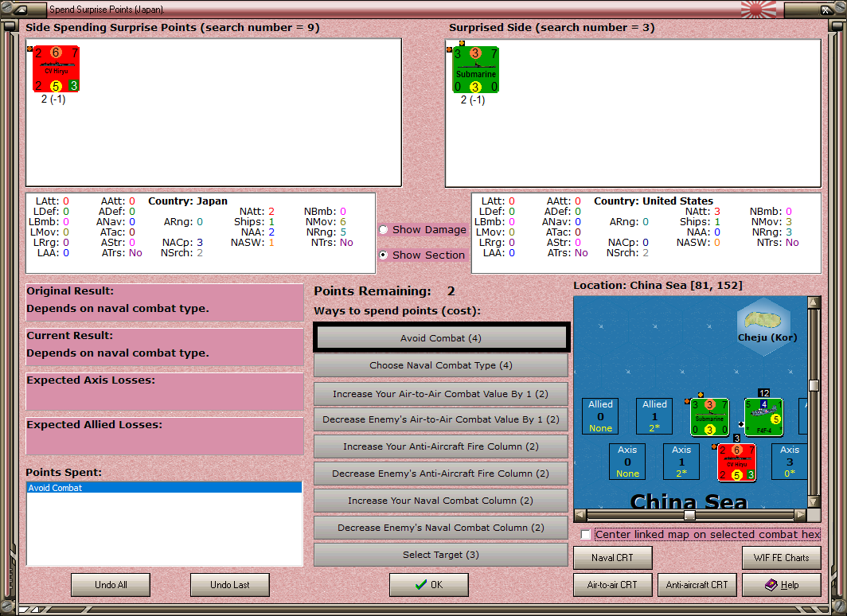Viewport: 847px width, 616px height.
Task: Enable Center linked map on selected combat hex
Action: tap(586, 535)
